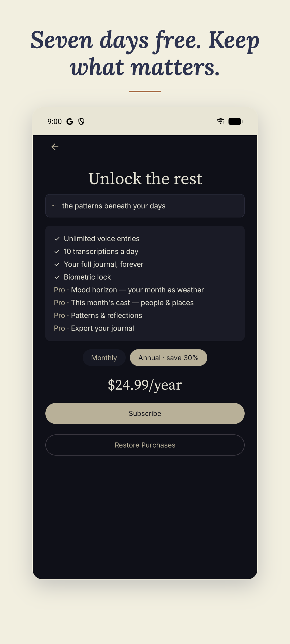
Task: Tap the shield icon in status bar
Action: click(x=81, y=122)
